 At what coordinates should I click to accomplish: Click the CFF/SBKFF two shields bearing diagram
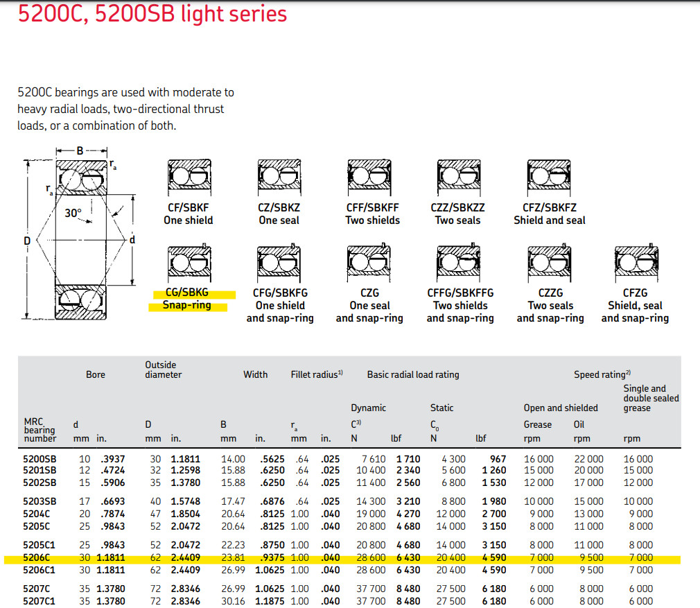pos(369,177)
